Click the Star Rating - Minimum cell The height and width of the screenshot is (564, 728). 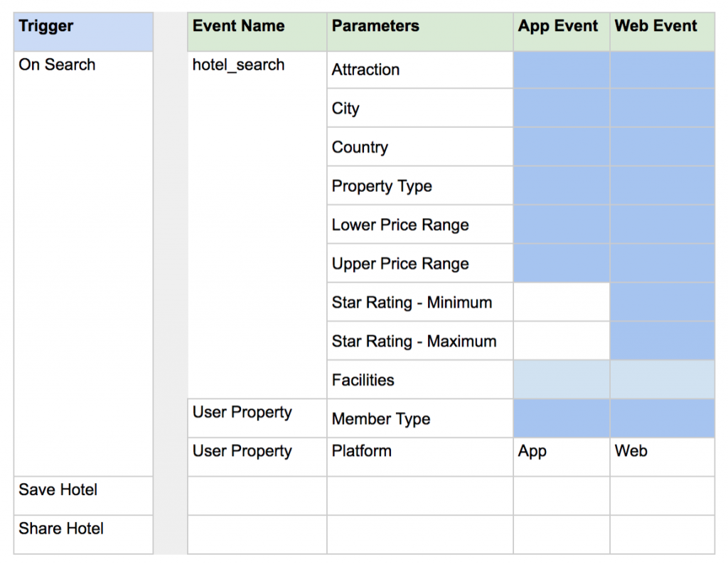(419, 303)
